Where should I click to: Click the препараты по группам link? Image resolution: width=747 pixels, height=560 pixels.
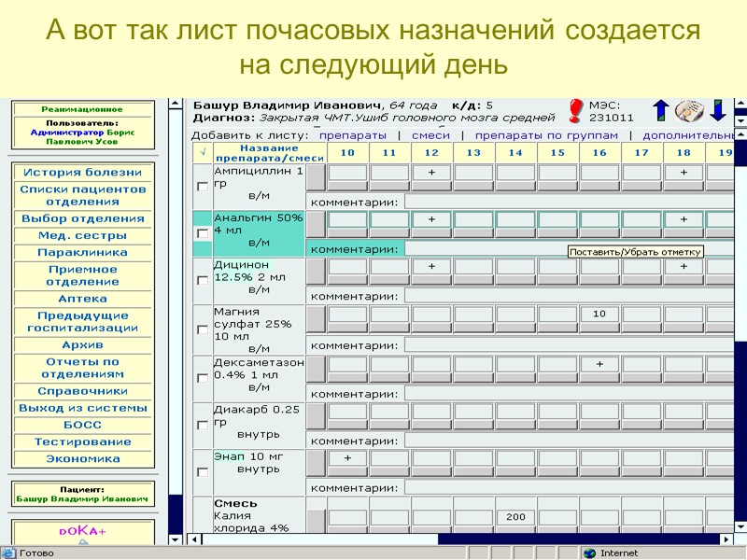pyautogui.click(x=546, y=135)
